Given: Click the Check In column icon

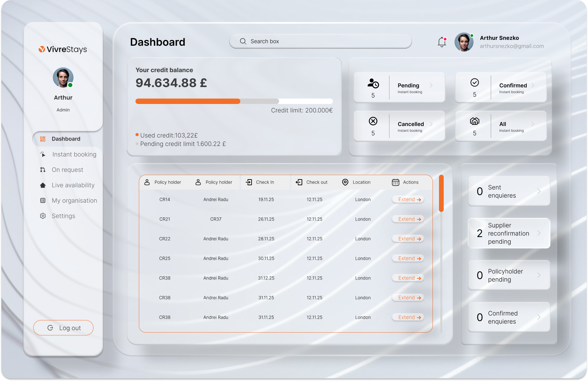Looking at the screenshot, I should [249, 182].
